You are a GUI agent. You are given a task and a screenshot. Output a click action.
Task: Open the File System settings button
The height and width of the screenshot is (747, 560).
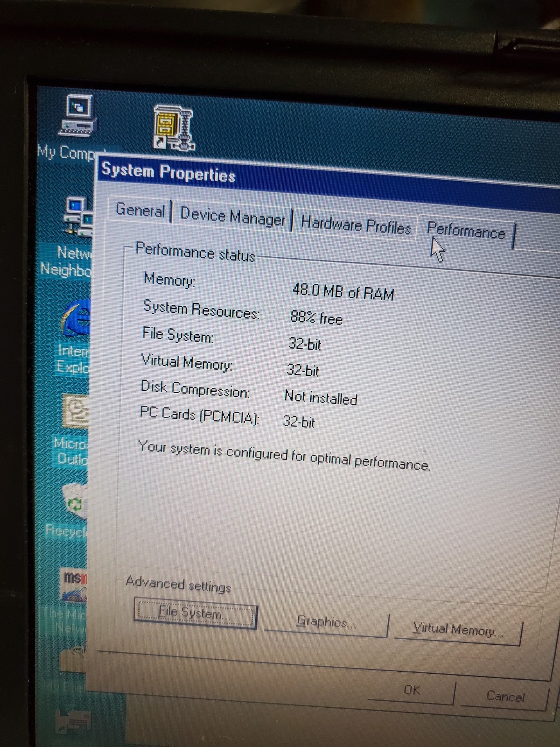tap(195, 613)
